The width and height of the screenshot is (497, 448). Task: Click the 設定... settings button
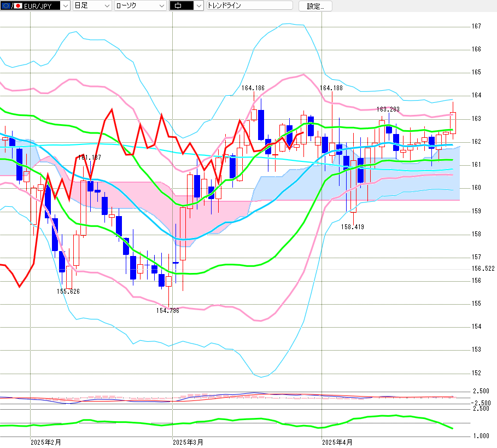[315, 6]
